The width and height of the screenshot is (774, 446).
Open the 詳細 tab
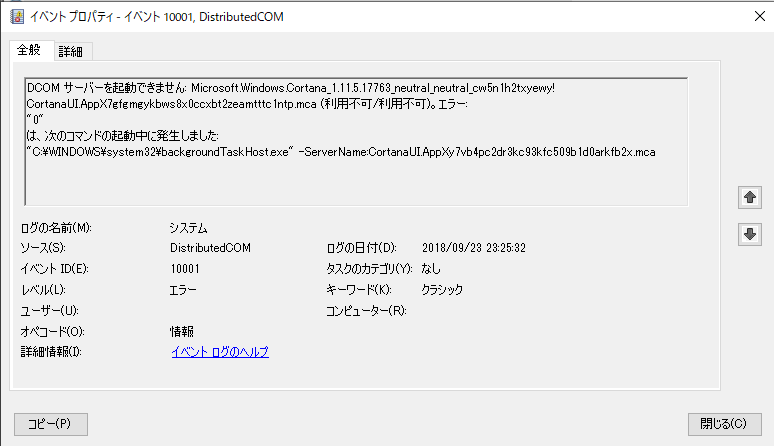[x=71, y=51]
